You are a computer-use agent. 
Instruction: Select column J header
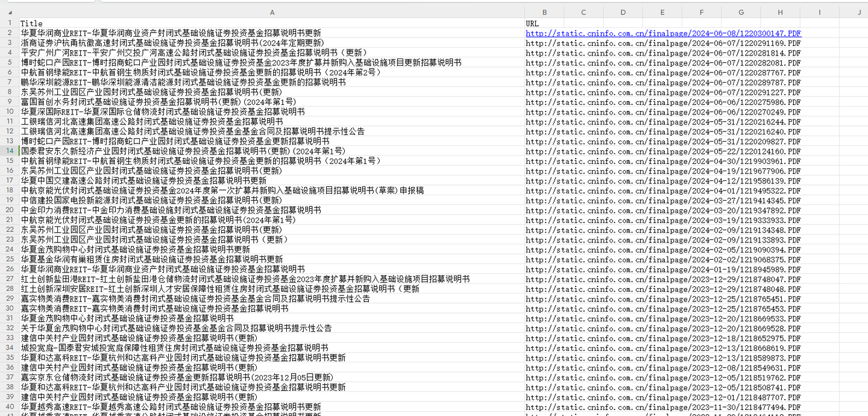858,12
